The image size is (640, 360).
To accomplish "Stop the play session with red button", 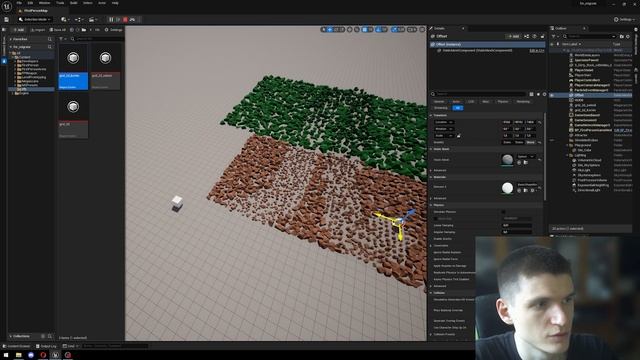I will [x=125, y=19].
